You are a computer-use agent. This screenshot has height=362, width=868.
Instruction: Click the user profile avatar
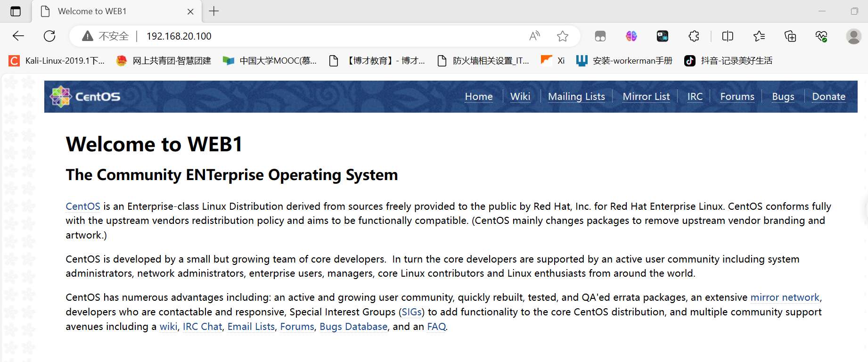point(853,36)
